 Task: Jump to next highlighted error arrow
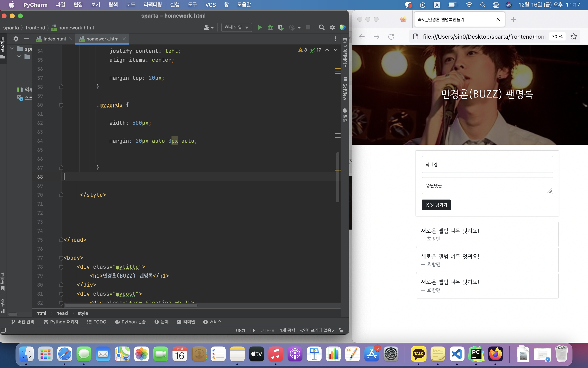point(336,50)
